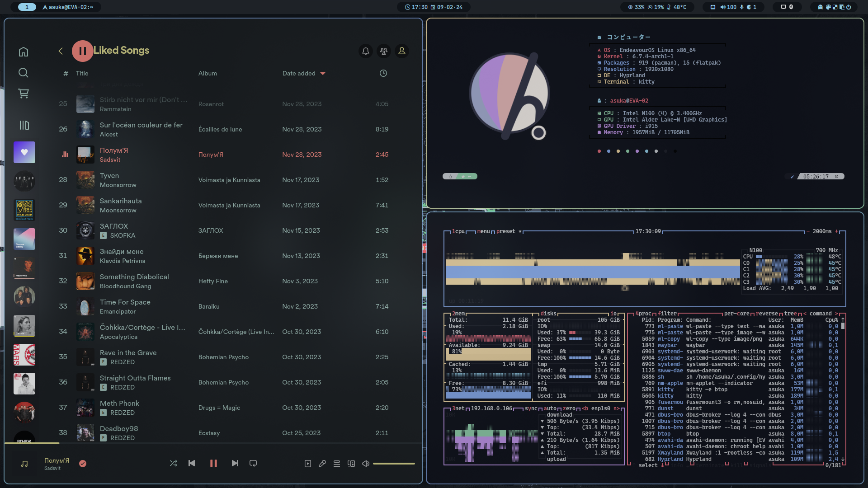868x488 pixels.
Task: Pause Liked Songs with header button
Action: pyautogui.click(x=82, y=51)
